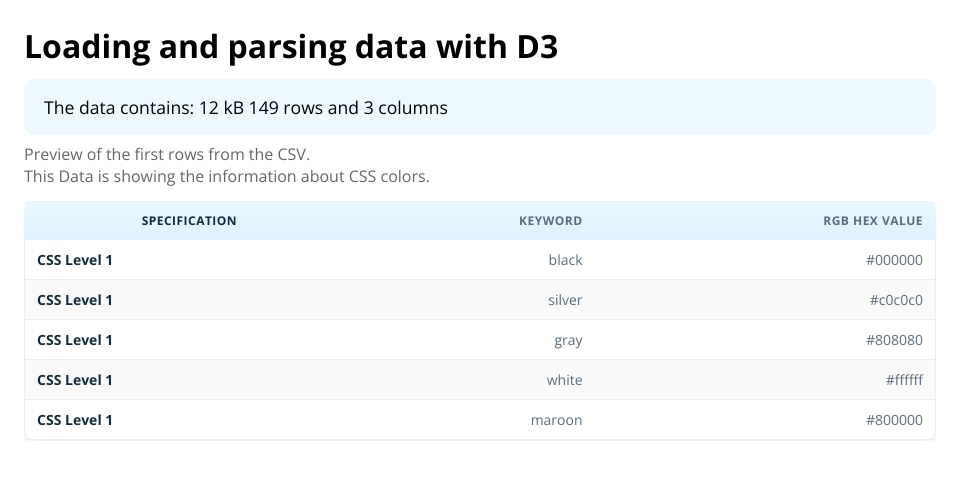Click the KEYWORD column header
Screen dimensions: 960x500
tap(550, 221)
